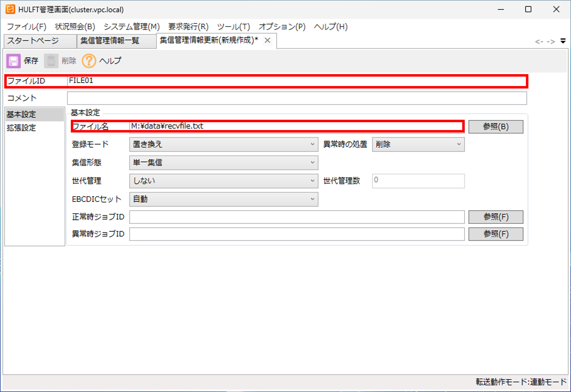
Task: Open the tab list dropdown triangle icon
Action: point(563,41)
